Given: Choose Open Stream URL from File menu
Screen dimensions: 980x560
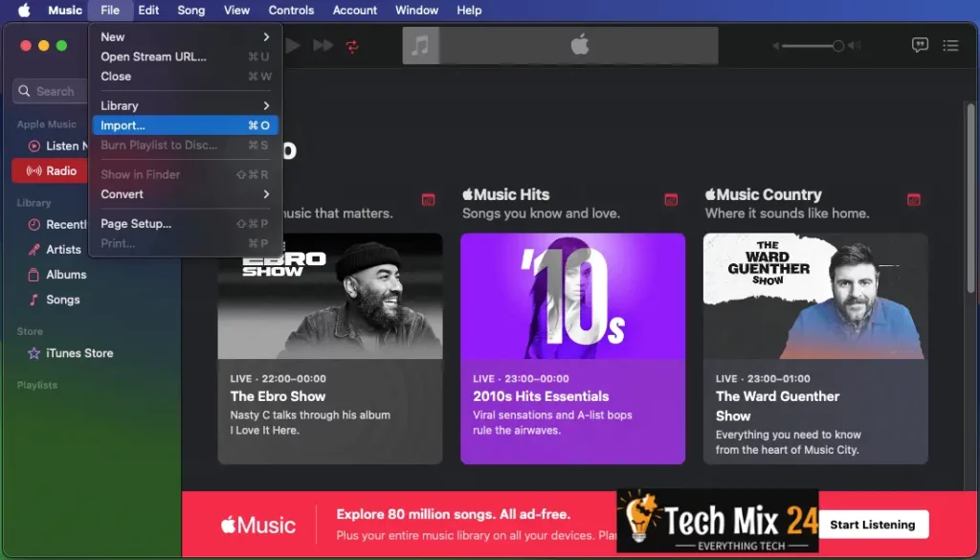Looking at the screenshot, I should pyautogui.click(x=185, y=56).
